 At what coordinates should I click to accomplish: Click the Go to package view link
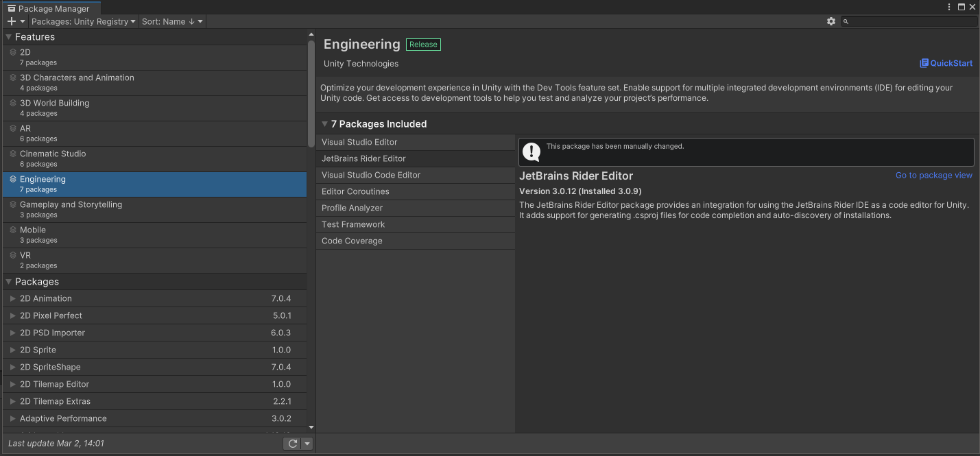(x=933, y=175)
